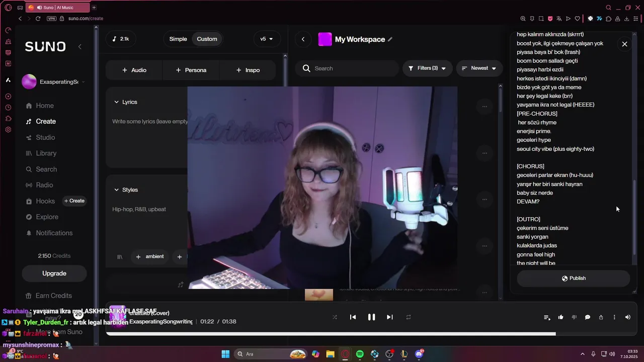Toggle the ad blocker shield
This screenshot has width=644, height=362.
coord(550,19)
